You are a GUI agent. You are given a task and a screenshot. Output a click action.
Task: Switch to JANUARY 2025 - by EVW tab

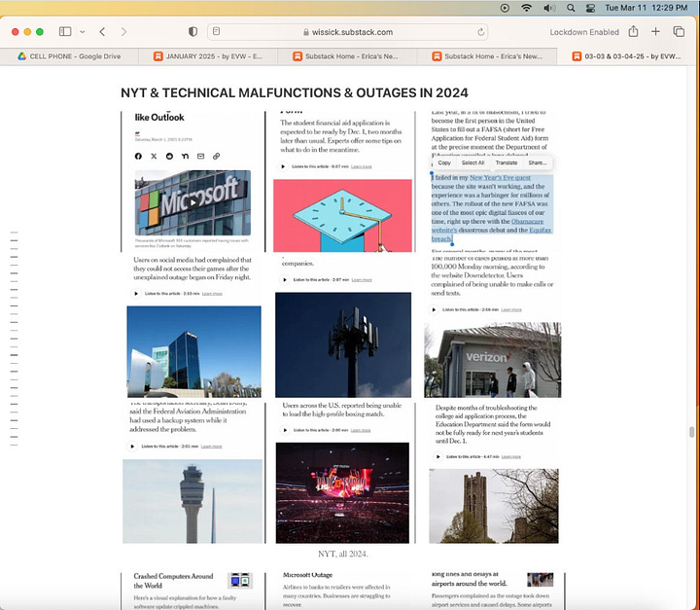click(x=208, y=56)
